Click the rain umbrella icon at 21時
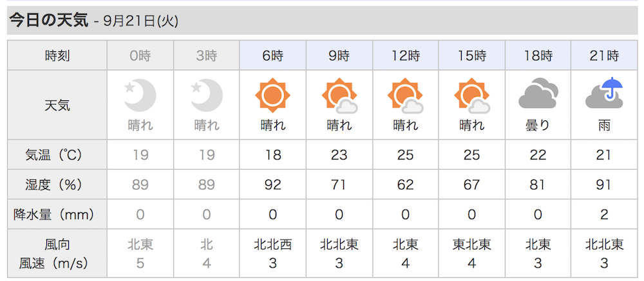The image size is (644, 281). click(604, 93)
